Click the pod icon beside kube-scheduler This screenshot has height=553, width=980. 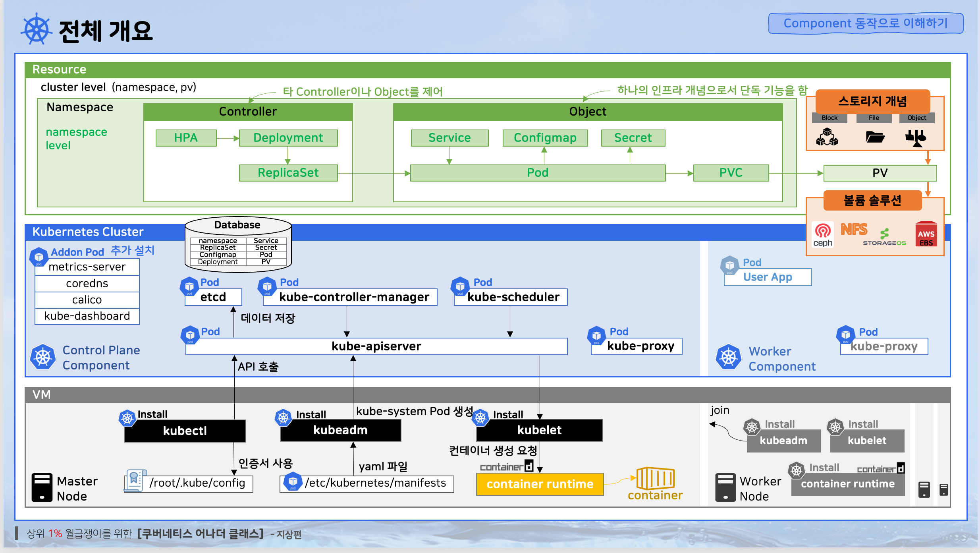(x=460, y=287)
